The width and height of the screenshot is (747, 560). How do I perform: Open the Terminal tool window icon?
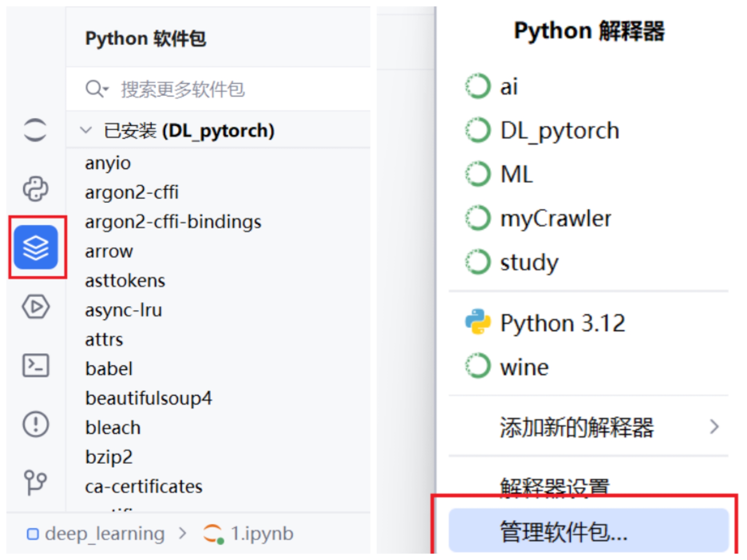tap(36, 365)
